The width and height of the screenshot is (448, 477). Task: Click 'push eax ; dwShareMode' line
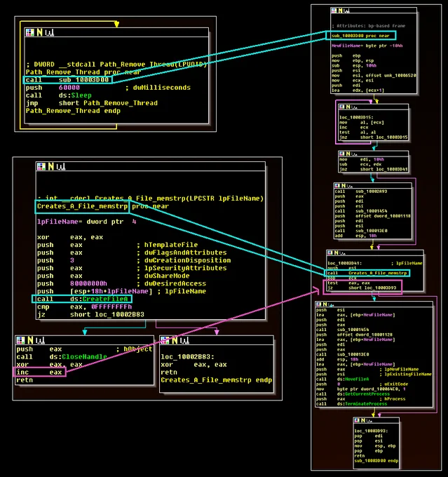pyautogui.click(x=113, y=276)
